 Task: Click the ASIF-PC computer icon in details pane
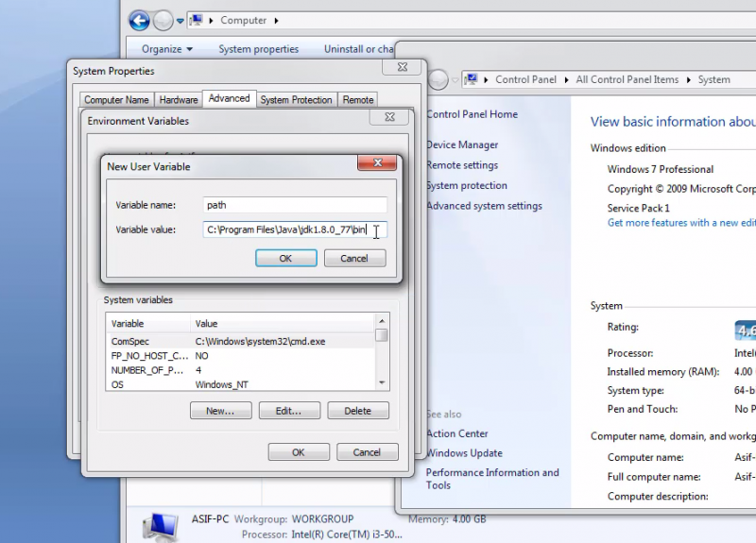(x=161, y=527)
